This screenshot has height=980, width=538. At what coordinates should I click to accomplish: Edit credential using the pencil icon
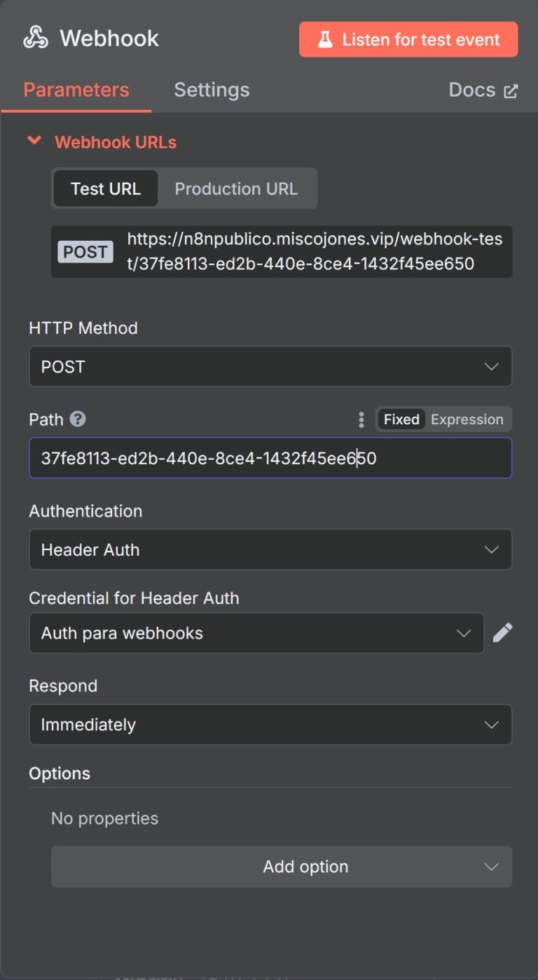tap(502, 632)
